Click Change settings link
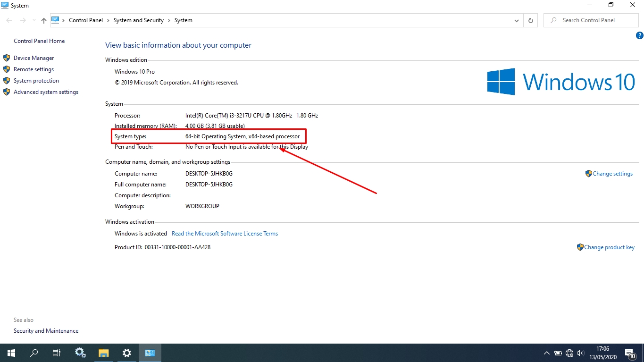The image size is (644, 362). (612, 174)
